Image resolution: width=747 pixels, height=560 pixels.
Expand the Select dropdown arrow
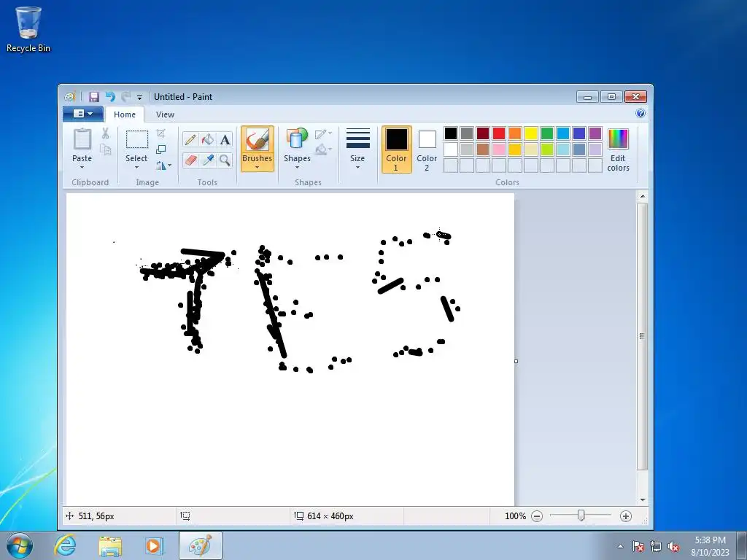coord(136,167)
